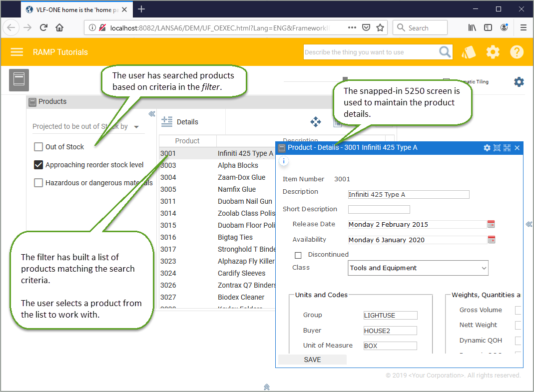Click the browser address bar URL
The image size is (534, 392).
click(220, 28)
